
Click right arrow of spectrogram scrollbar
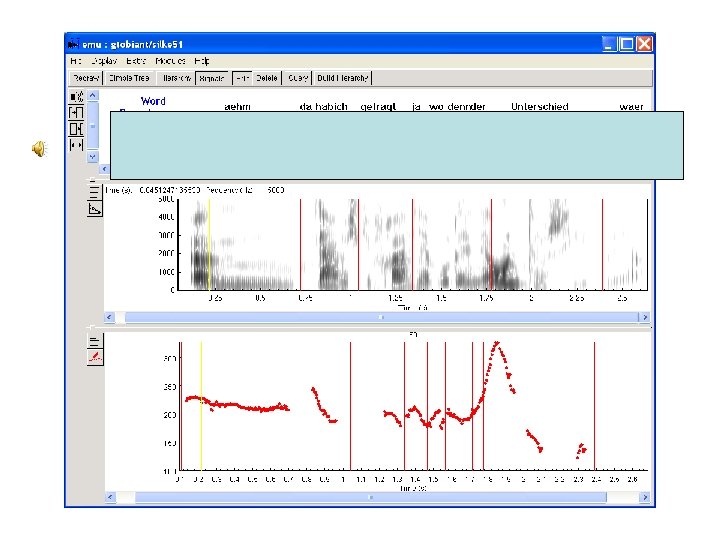[645, 317]
